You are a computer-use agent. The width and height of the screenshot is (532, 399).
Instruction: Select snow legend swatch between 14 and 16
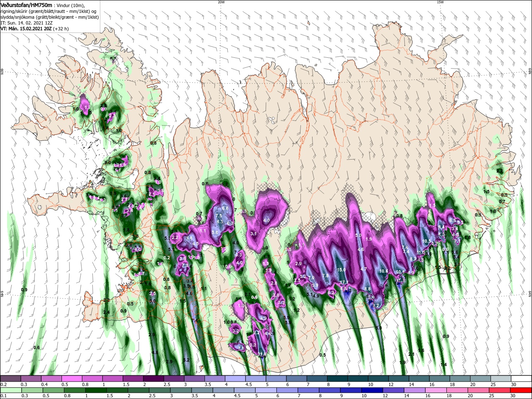coord(419,379)
